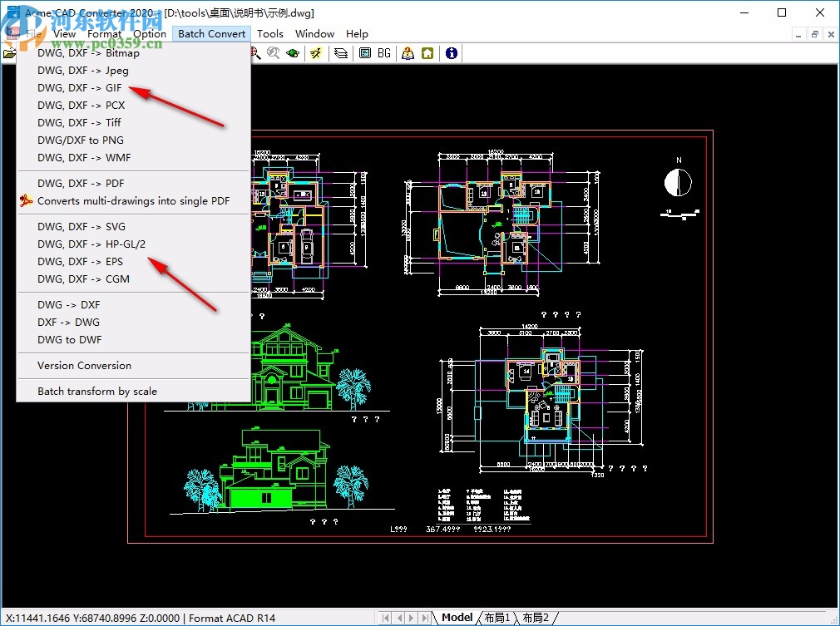Open Version Conversion menu entry
The image size is (840, 626).
[84, 366]
